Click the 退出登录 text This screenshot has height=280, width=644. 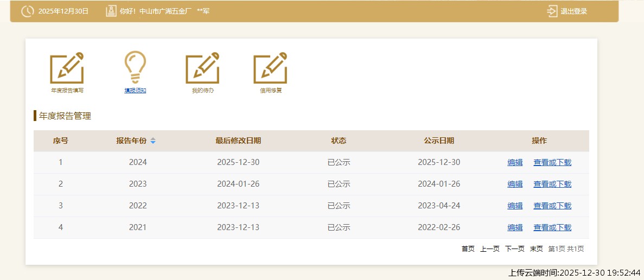[x=573, y=11]
